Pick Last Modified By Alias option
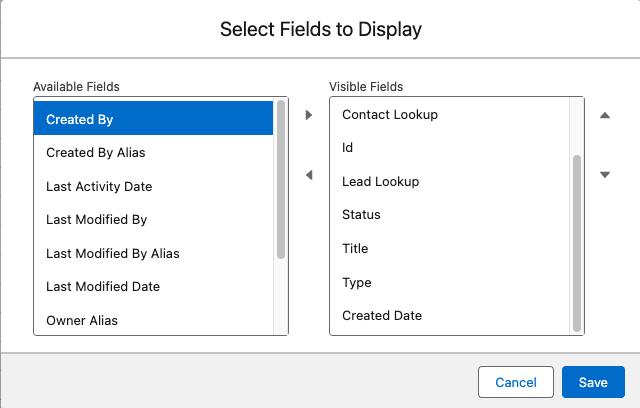 pyautogui.click(x=153, y=253)
